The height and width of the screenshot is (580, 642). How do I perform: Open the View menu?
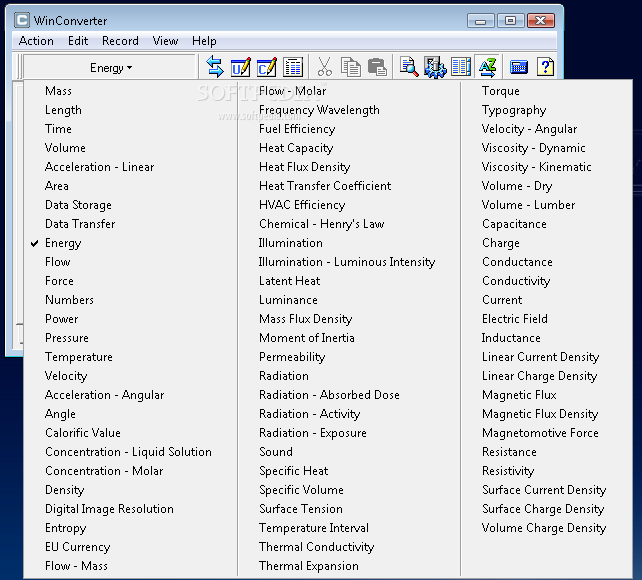tap(165, 41)
